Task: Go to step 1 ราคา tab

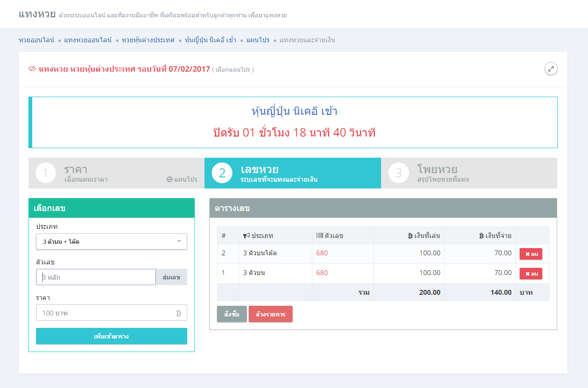Action: tap(116, 173)
